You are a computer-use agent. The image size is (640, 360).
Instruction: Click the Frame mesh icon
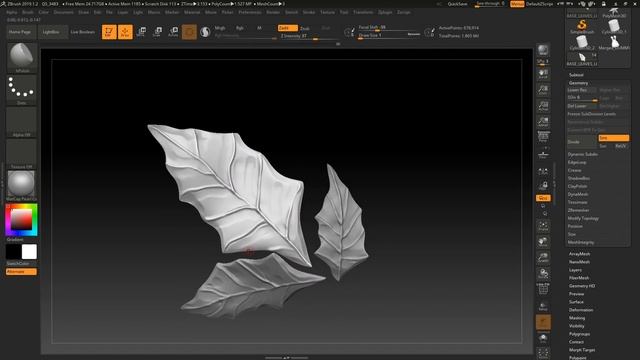[x=543, y=226]
